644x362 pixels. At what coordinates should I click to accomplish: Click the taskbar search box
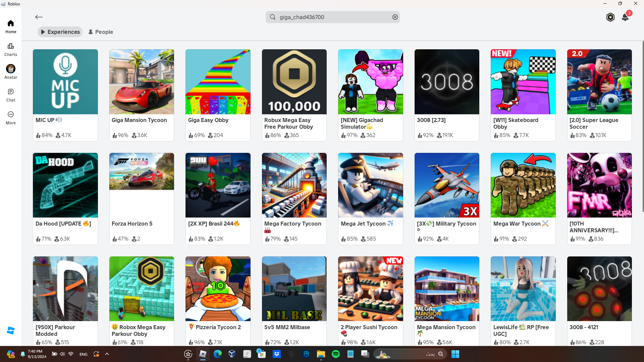tap(410, 354)
